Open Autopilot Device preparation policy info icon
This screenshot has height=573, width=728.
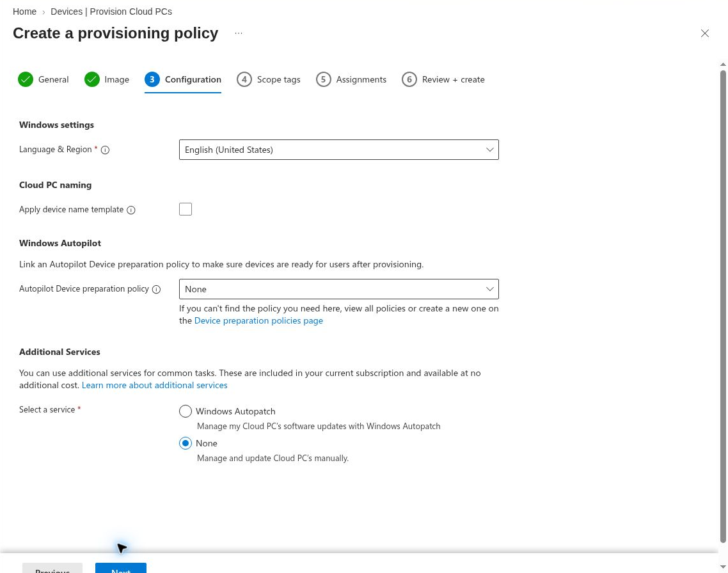coord(157,290)
